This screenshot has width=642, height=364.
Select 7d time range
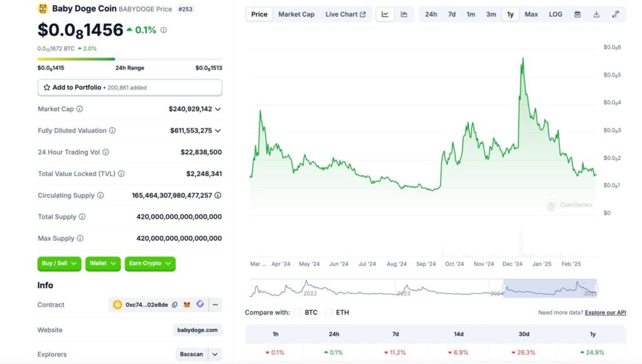451,14
